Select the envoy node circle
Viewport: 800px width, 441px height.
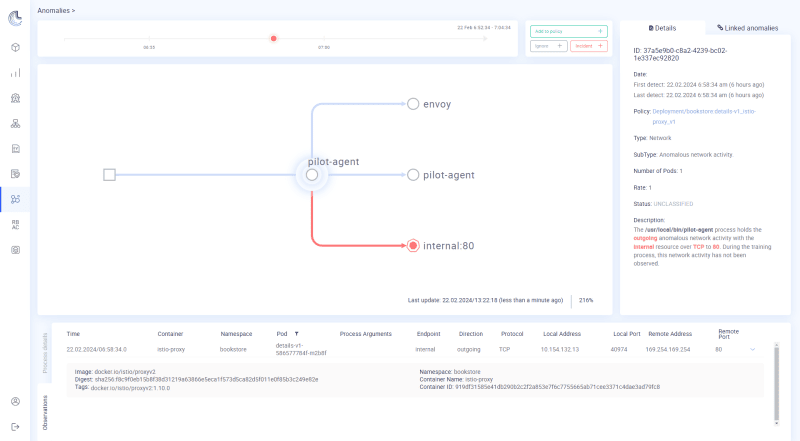[x=412, y=103]
